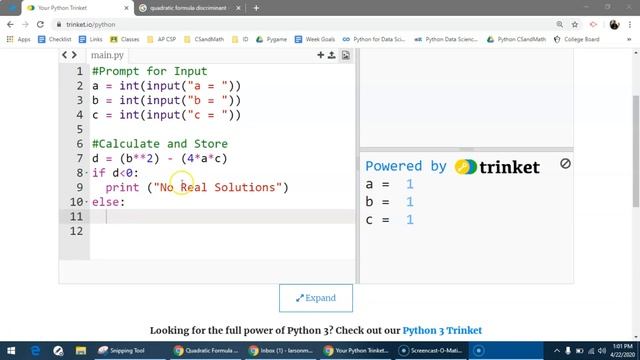640x360 pixels.
Task: Follow the Python 3 Trinket link
Action: pyautogui.click(x=442, y=330)
